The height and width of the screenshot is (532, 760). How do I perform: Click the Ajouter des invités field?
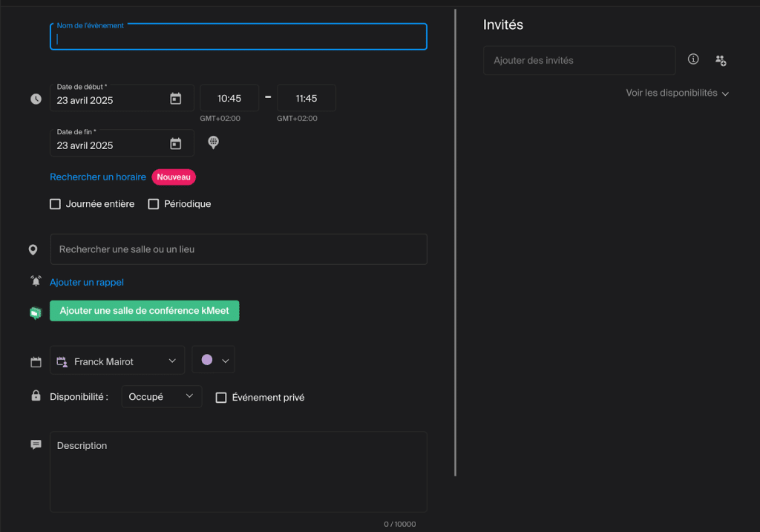pyautogui.click(x=579, y=60)
